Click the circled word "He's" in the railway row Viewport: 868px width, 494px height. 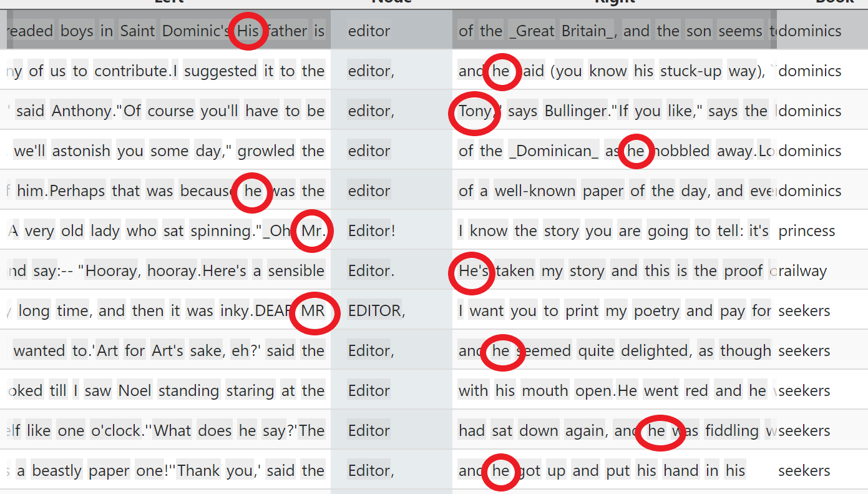coord(473,271)
